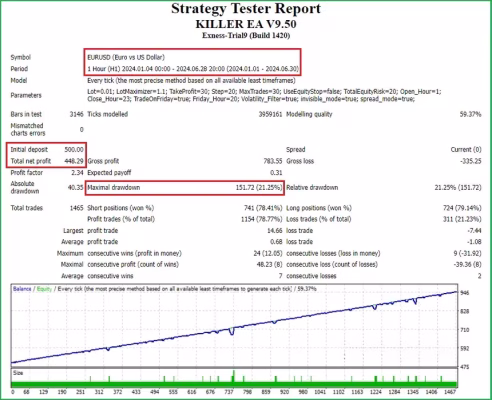Click the Initial deposit 500.00 value
This screenshot has width=492, height=400.
[74, 150]
